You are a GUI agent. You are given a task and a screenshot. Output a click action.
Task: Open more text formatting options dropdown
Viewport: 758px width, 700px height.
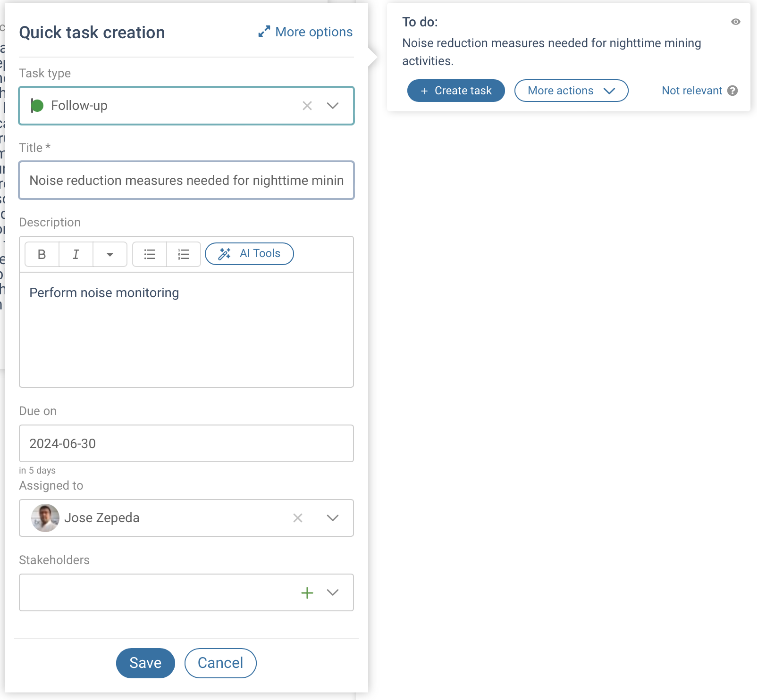point(110,255)
